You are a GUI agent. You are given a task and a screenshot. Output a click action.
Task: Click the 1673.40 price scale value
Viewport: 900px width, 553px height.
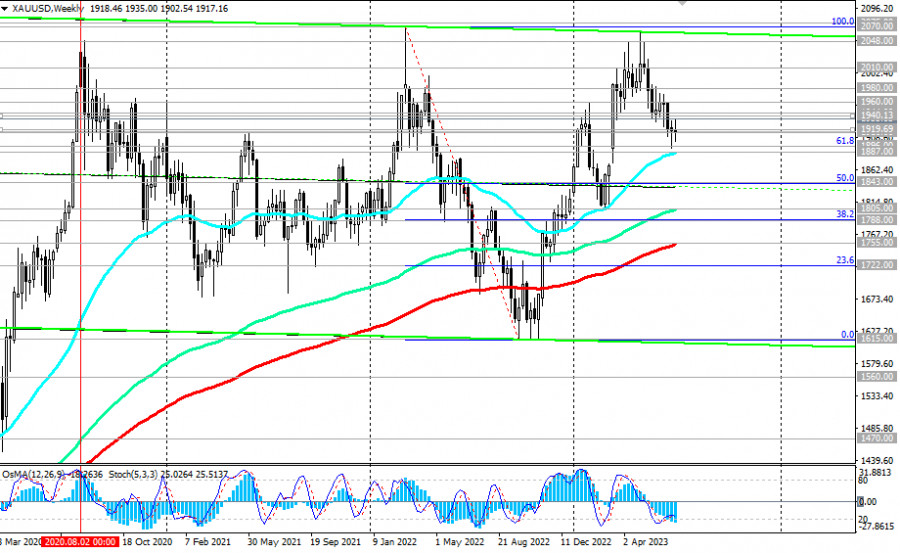877,299
